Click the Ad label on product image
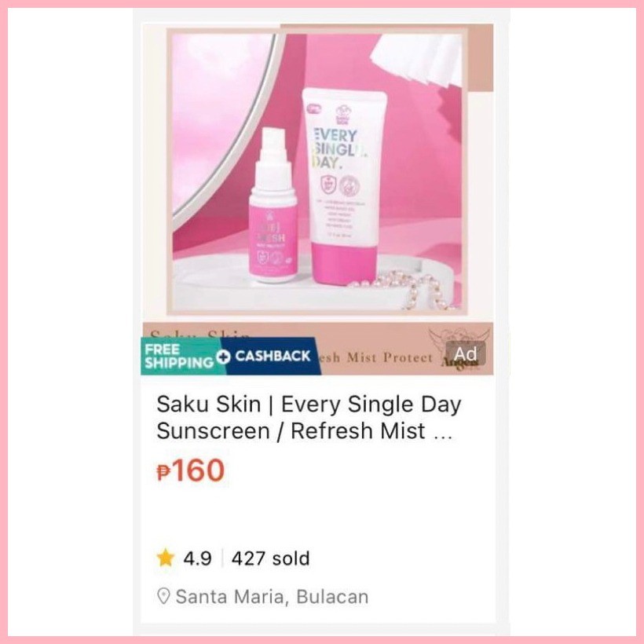This screenshot has height=644, width=644. (466, 353)
